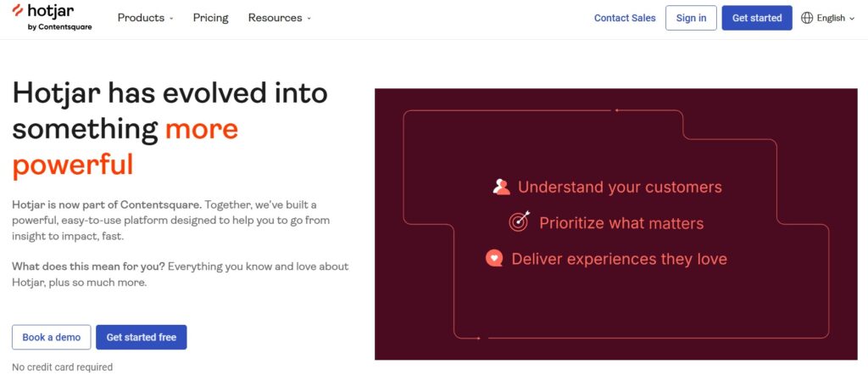Click the Sign in button

[x=691, y=18]
